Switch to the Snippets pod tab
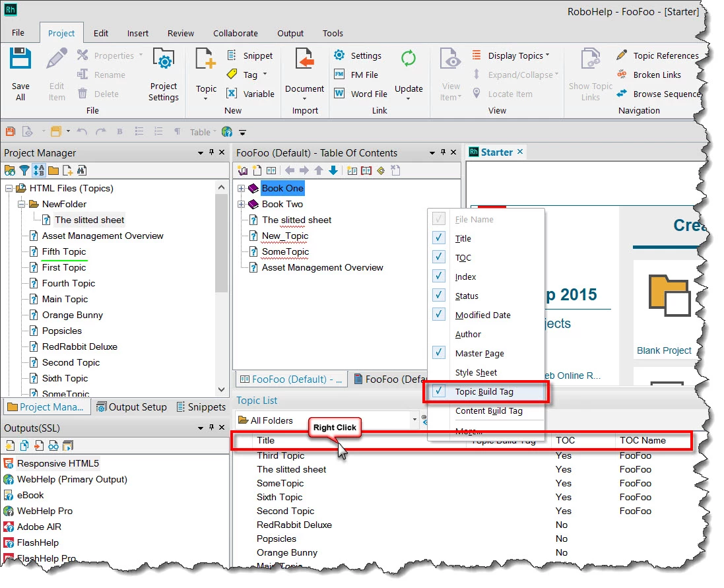The image size is (724, 588). (x=201, y=407)
